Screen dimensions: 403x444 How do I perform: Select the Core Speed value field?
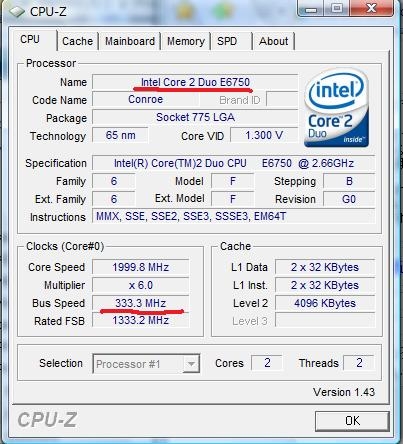(x=140, y=267)
